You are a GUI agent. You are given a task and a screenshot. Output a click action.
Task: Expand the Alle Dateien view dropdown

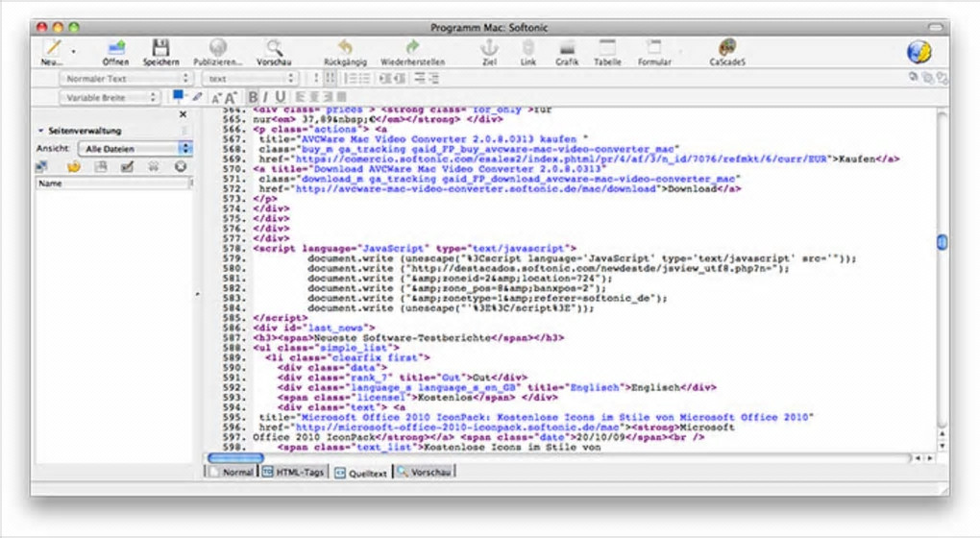click(x=135, y=149)
